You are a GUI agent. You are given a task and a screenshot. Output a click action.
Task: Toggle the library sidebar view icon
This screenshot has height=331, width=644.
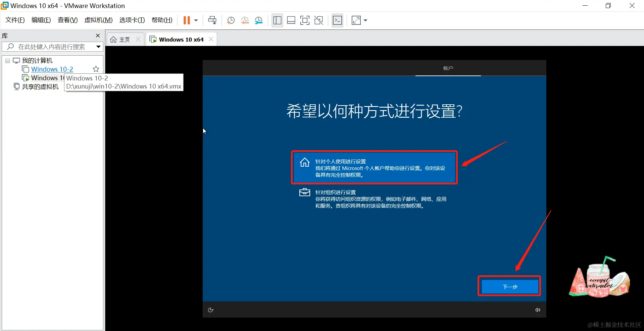277,20
